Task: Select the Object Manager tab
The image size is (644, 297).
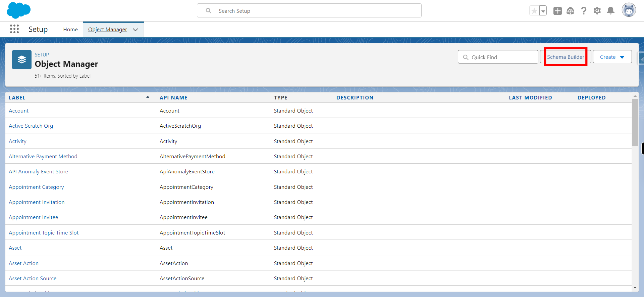Action: (x=108, y=30)
